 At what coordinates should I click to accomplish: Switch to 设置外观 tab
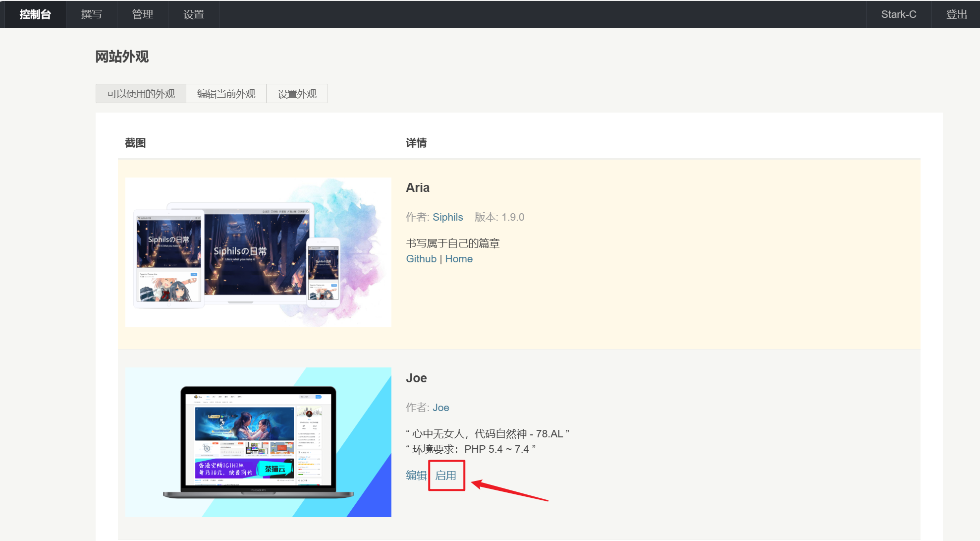point(297,94)
